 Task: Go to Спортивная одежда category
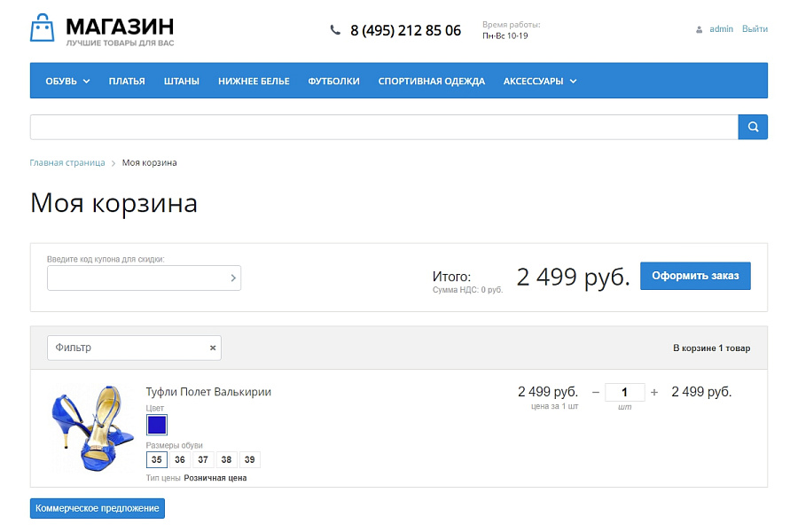click(x=431, y=81)
